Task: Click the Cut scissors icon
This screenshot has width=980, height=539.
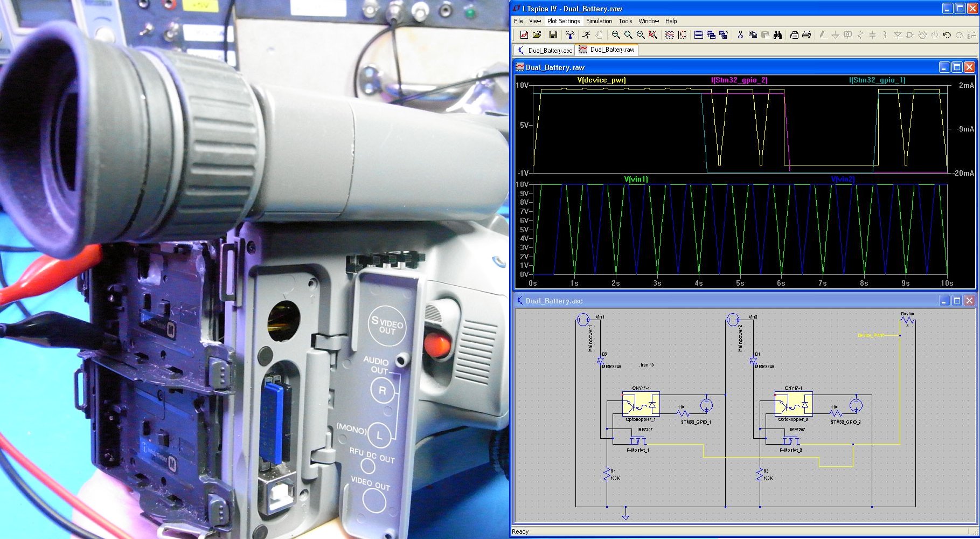Action: [740, 35]
